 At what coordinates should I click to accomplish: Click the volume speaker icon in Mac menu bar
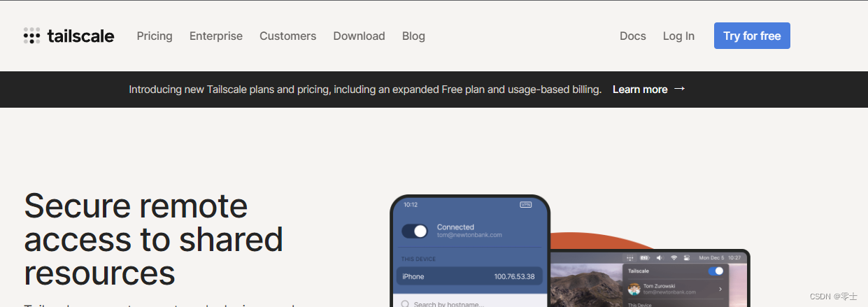pyautogui.click(x=659, y=257)
